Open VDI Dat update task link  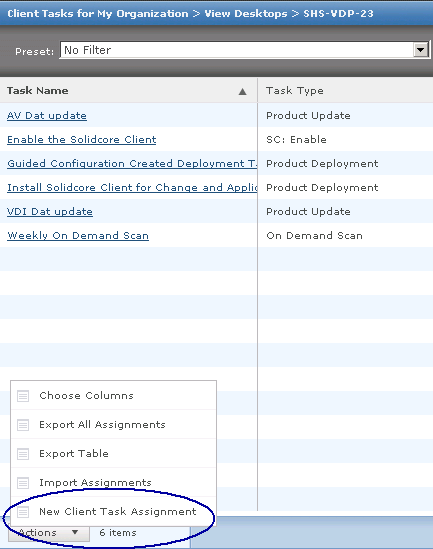tap(50, 211)
